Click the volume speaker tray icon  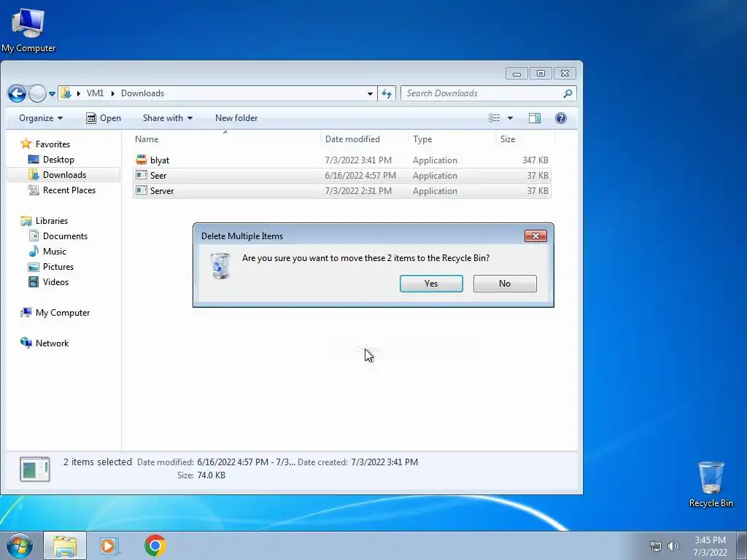[673, 546]
